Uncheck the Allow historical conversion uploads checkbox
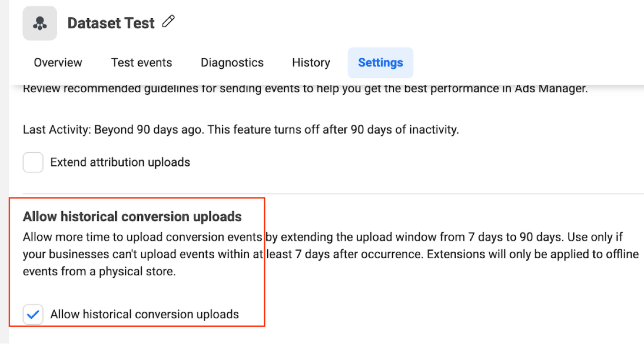 click(33, 314)
